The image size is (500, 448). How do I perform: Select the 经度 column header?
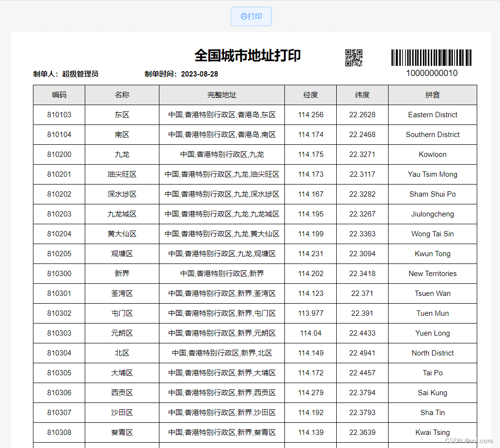(x=311, y=95)
